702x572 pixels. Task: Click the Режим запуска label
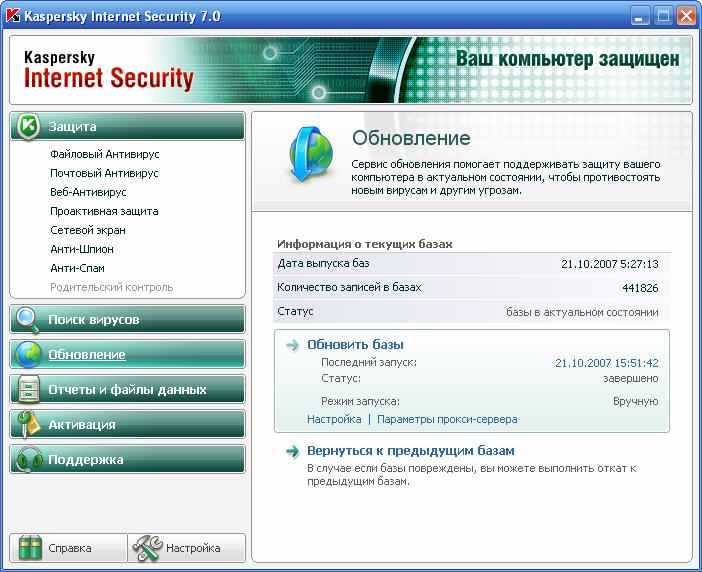360,401
